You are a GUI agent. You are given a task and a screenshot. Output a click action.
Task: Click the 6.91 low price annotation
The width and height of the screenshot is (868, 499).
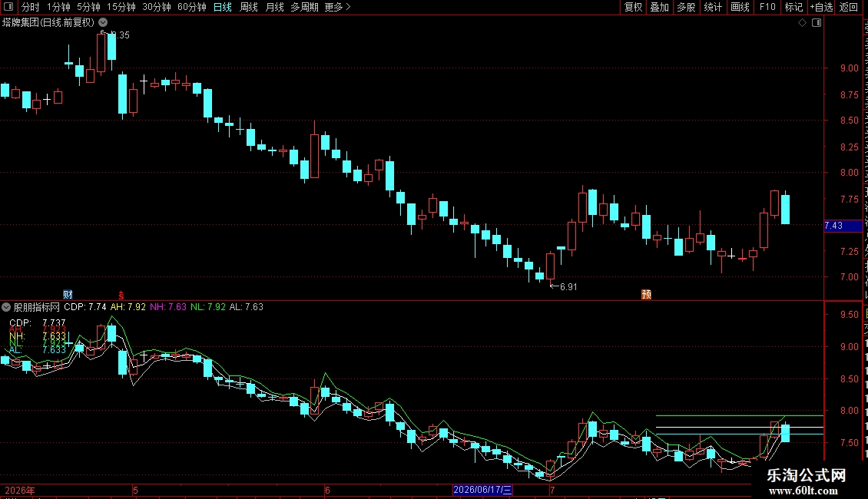pyautogui.click(x=568, y=286)
